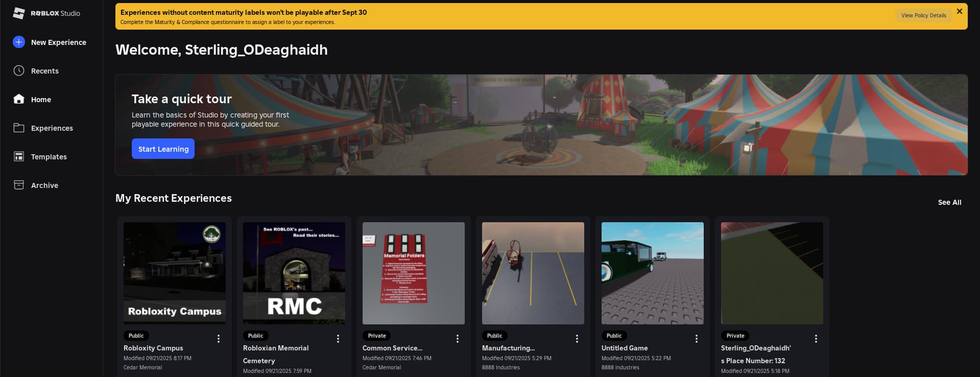Click the Robloxity Campus title text
Image resolution: width=980 pixels, height=377 pixels.
tap(153, 348)
